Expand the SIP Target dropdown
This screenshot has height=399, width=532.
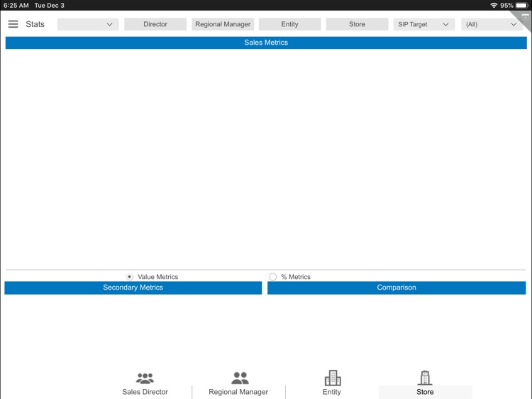point(424,24)
